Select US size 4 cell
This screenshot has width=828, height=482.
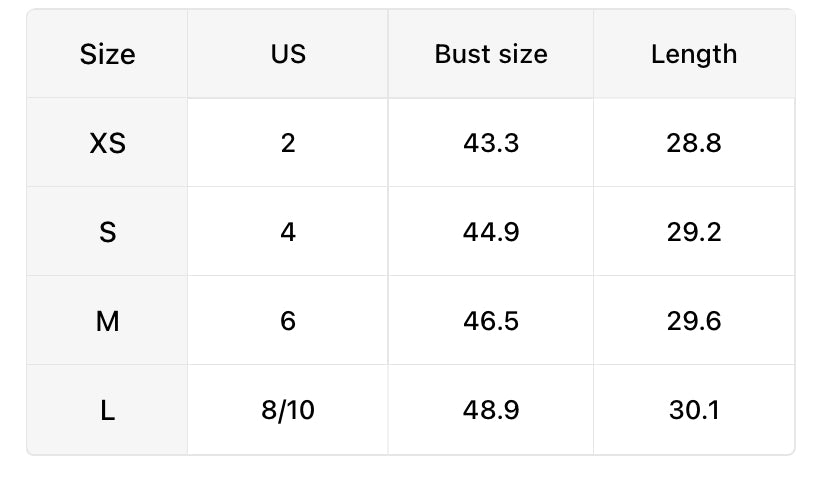288,232
